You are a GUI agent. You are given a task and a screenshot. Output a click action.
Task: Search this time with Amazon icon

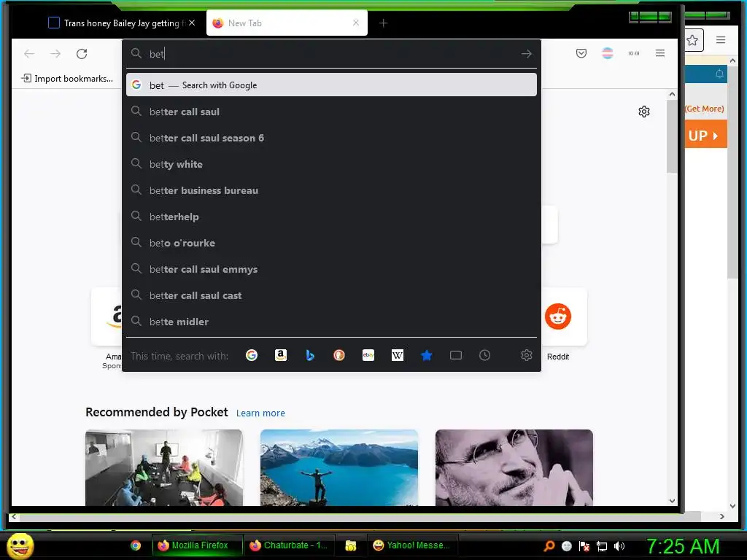(281, 355)
